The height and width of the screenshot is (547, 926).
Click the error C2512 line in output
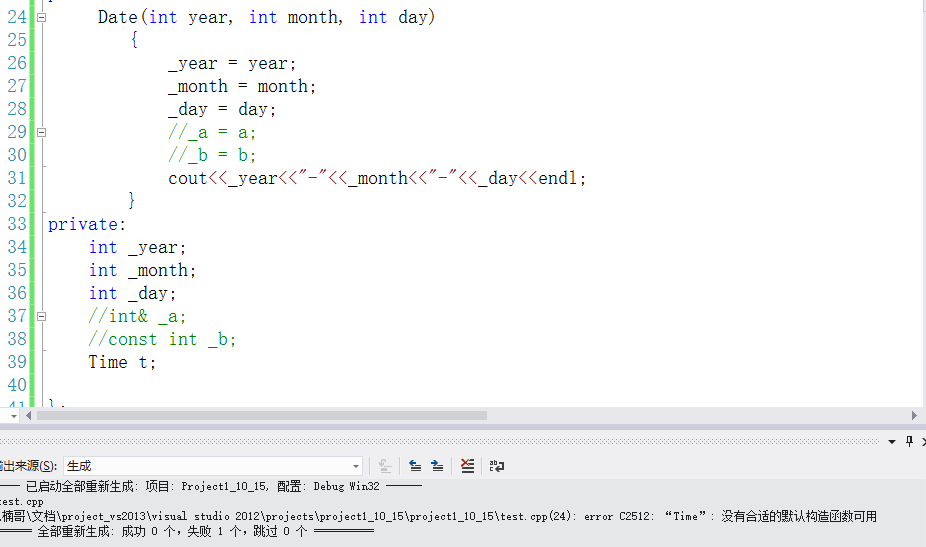[438, 516]
